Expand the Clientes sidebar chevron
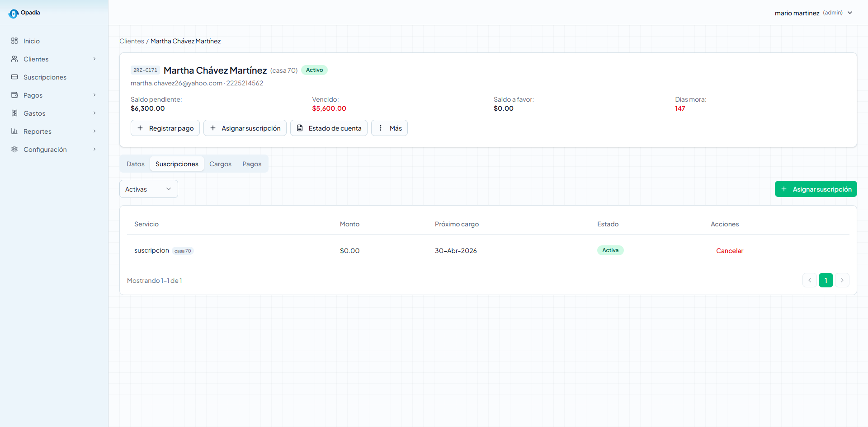 94,59
